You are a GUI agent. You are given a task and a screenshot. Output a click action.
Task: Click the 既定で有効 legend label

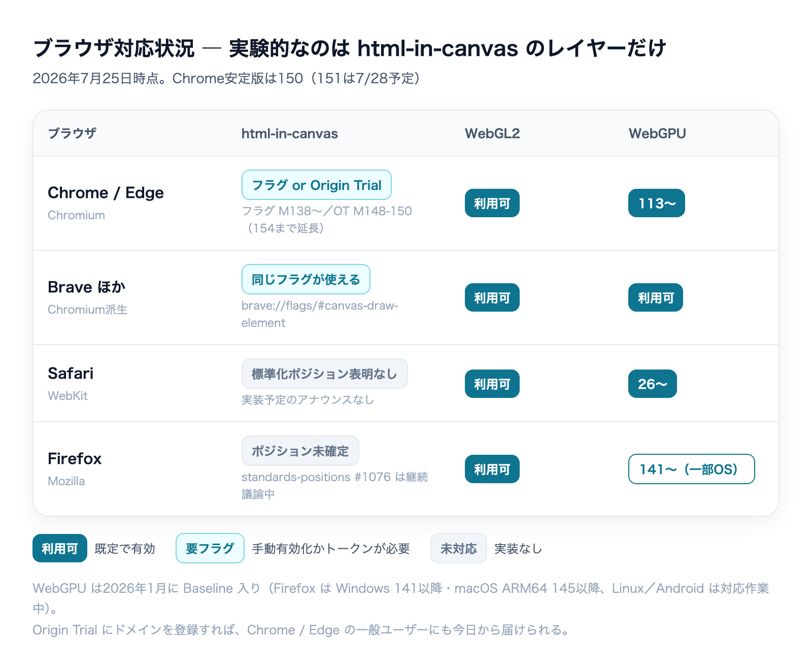pyautogui.click(x=125, y=549)
